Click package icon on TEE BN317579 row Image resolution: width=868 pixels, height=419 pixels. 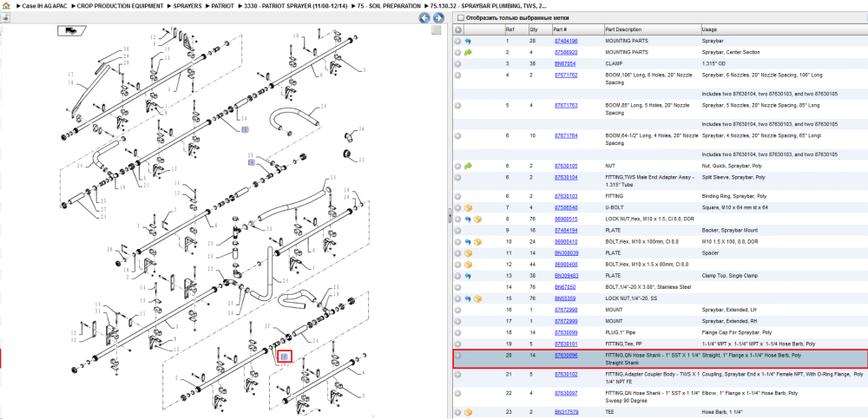tap(468, 412)
